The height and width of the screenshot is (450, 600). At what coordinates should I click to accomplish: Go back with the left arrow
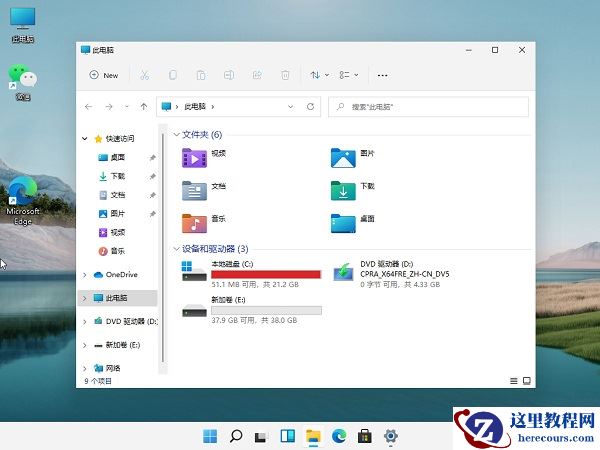(x=89, y=106)
